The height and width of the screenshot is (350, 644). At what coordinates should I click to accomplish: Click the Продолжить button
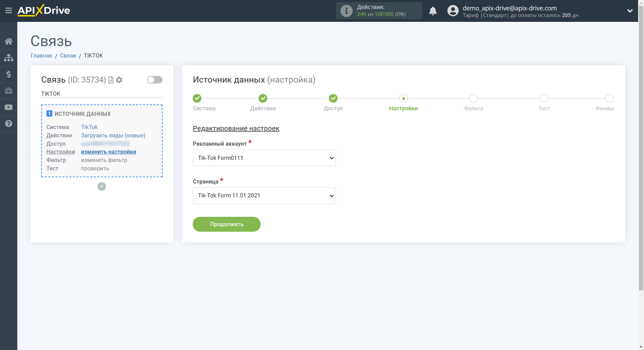(x=227, y=224)
